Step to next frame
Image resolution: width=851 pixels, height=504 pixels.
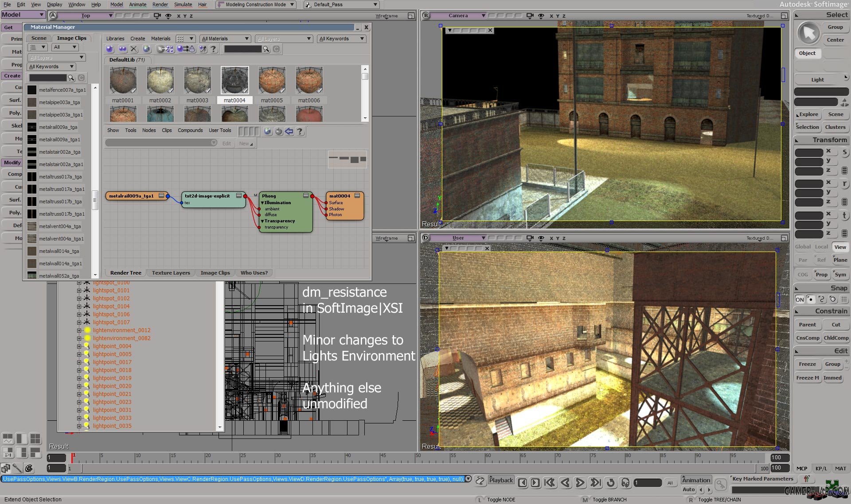(x=535, y=483)
